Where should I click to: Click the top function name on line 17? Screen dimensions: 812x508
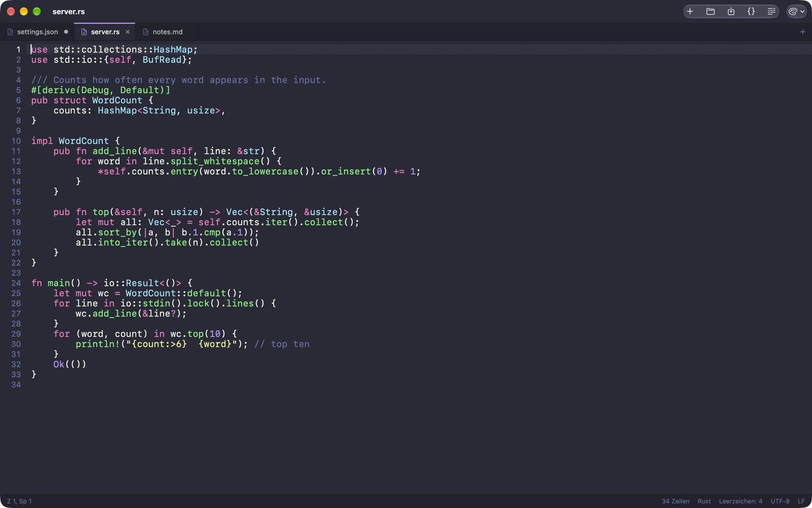pos(100,212)
